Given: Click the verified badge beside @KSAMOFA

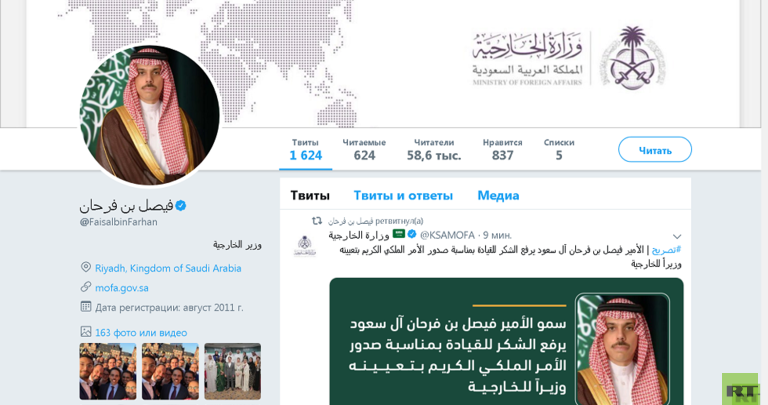Looking at the screenshot, I should click(x=412, y=235).
